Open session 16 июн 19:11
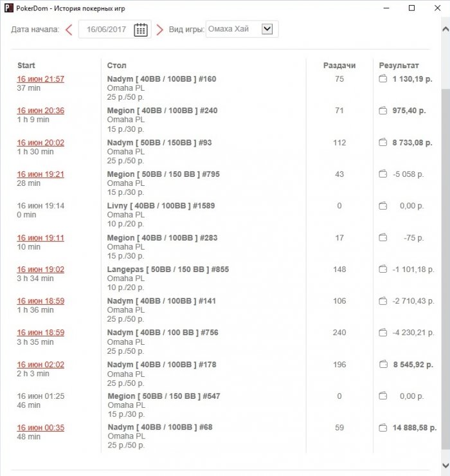This screenshot has width=450, height=476. pos(40,238)
